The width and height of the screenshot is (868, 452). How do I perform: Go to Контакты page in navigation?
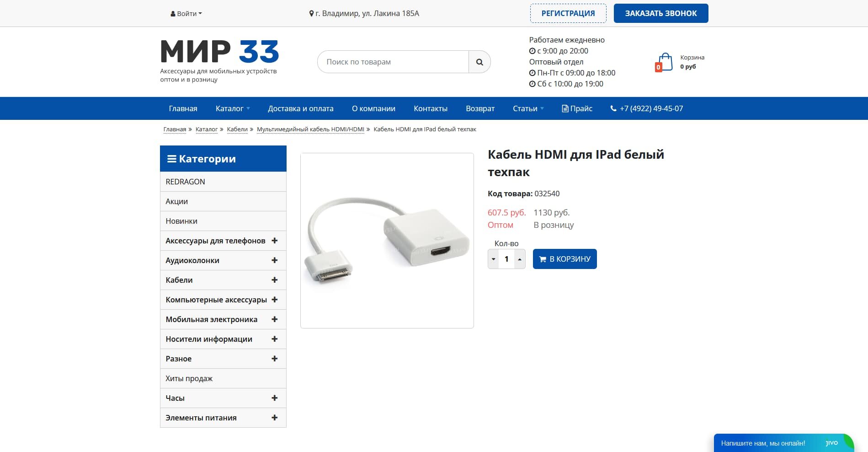coord(431,108)
